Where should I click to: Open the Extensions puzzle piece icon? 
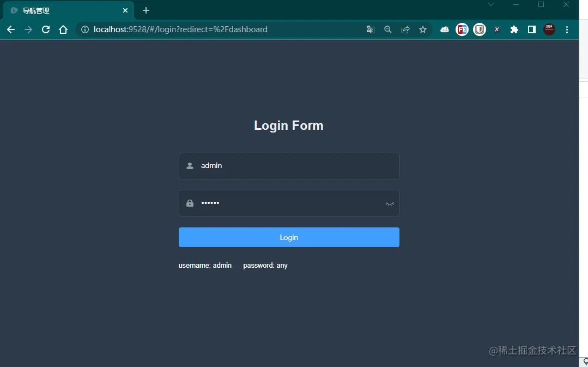(x=514, y=29)
